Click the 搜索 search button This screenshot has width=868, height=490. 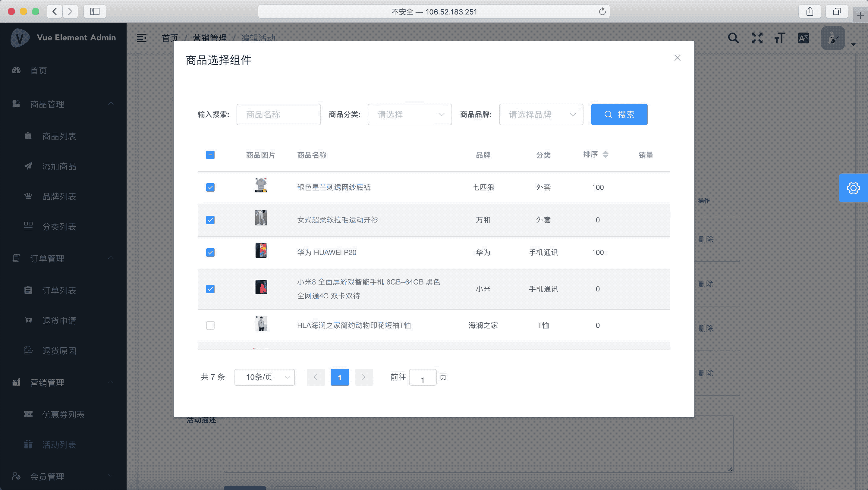(619, 115)
